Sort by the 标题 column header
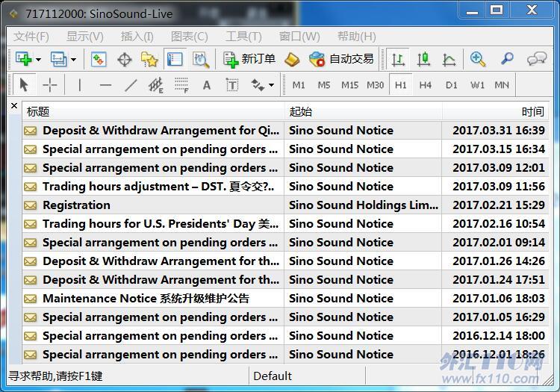 click(x=154, y=111)
